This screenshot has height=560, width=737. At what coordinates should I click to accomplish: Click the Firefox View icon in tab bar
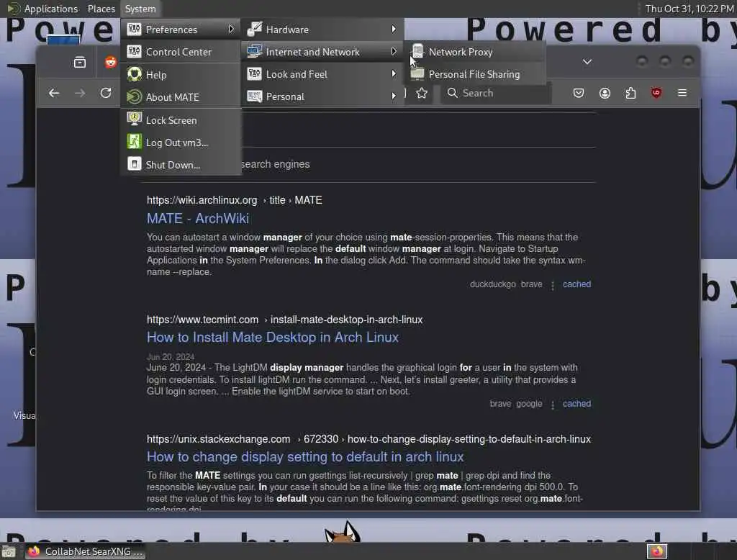click(x=80, y=62)
